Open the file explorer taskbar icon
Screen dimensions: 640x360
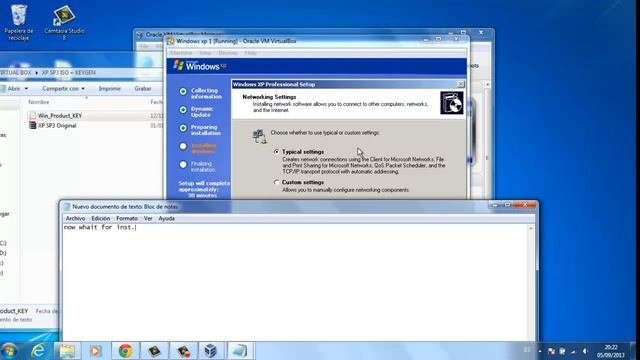click(67, 351)
